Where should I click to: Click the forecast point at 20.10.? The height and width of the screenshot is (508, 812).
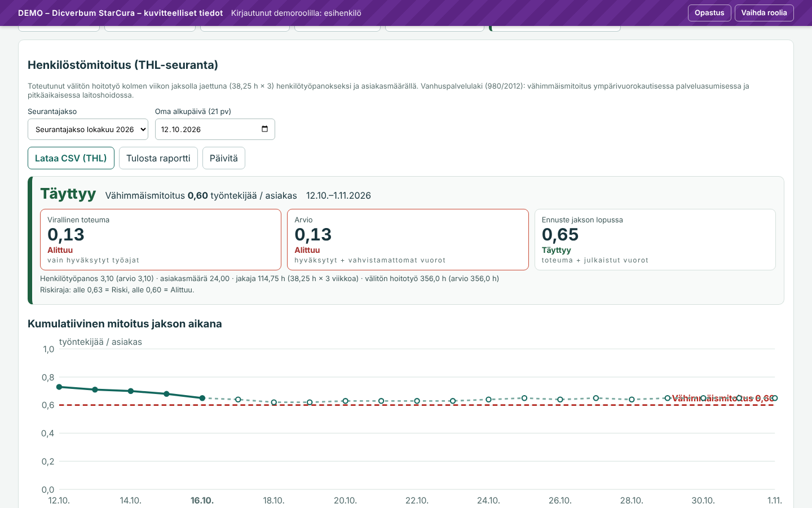[346, 401]
